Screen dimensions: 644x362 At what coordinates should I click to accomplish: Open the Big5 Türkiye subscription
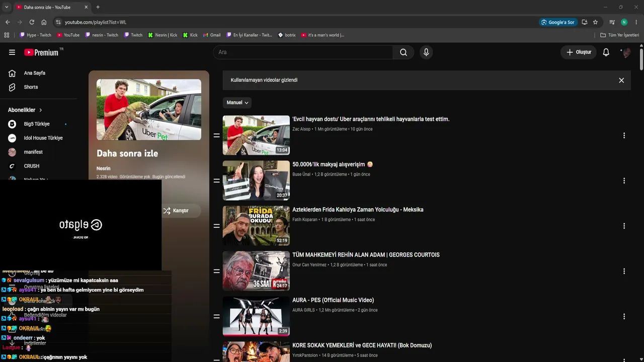(37, 124)
